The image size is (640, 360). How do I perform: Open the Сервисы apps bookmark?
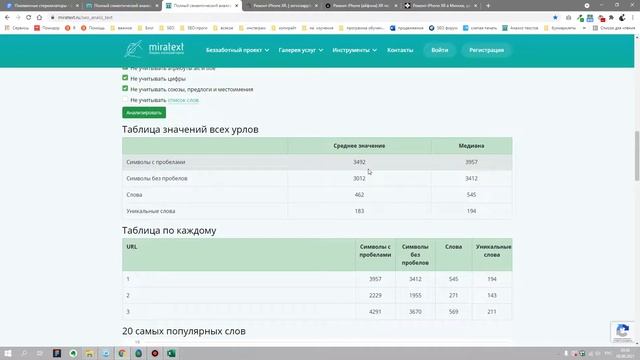click(x=17, y=28)
